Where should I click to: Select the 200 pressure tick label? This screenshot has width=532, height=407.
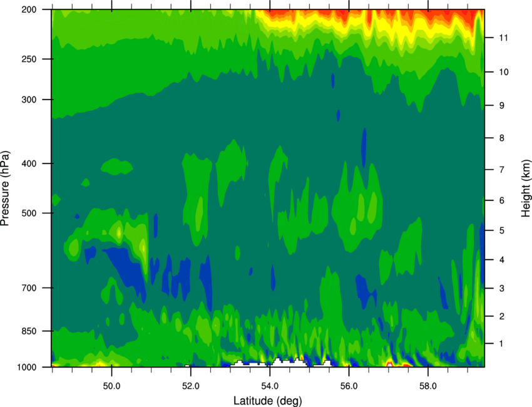pos(29,10)
